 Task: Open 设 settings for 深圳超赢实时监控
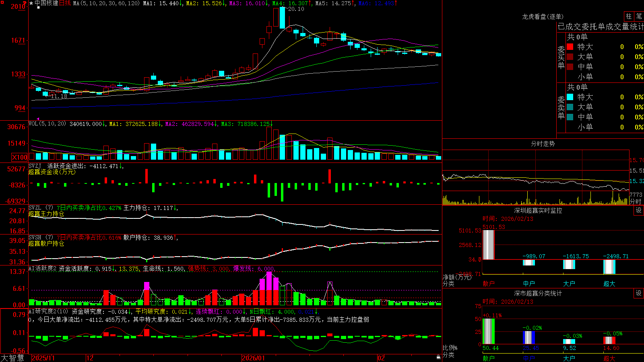point(639,210)
